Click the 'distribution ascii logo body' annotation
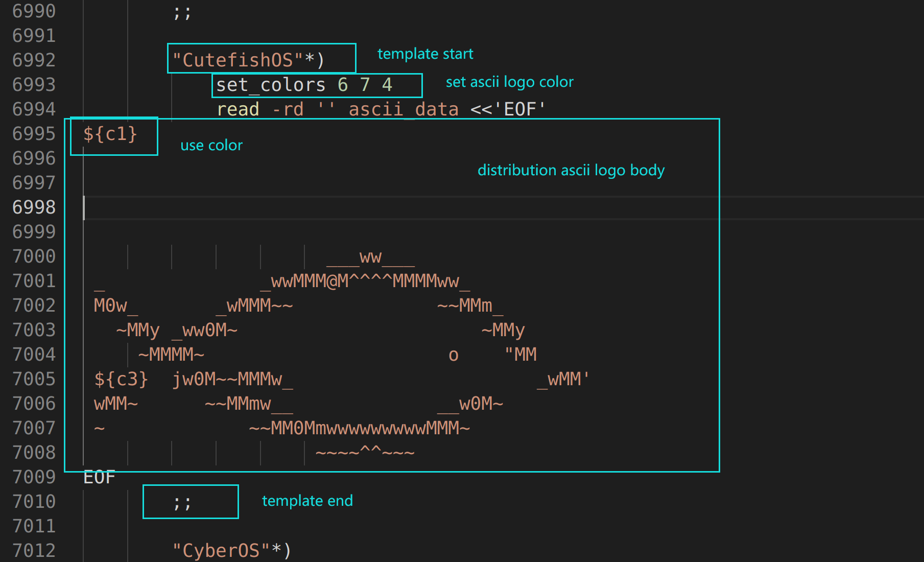Viewport: 924px width, 562px height. pyautogui.click(x=571, y=170)
